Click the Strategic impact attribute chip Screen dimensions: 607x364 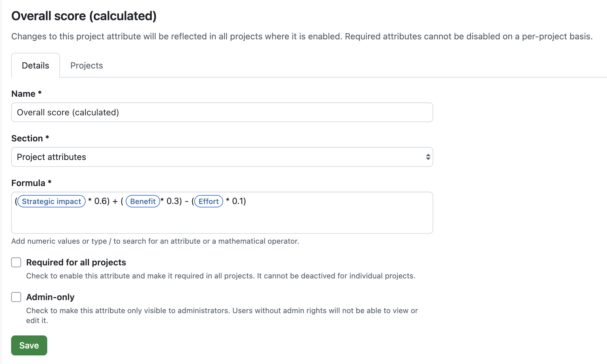point(51,201)
